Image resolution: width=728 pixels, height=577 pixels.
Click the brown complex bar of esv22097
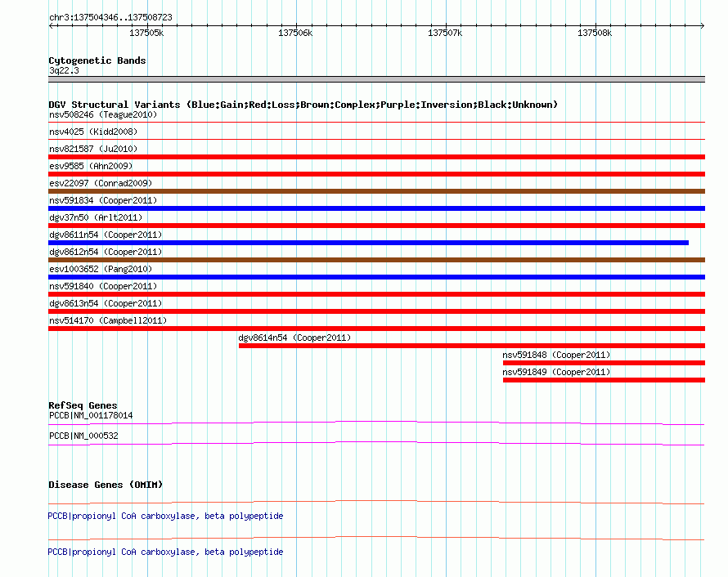point(376,191)
